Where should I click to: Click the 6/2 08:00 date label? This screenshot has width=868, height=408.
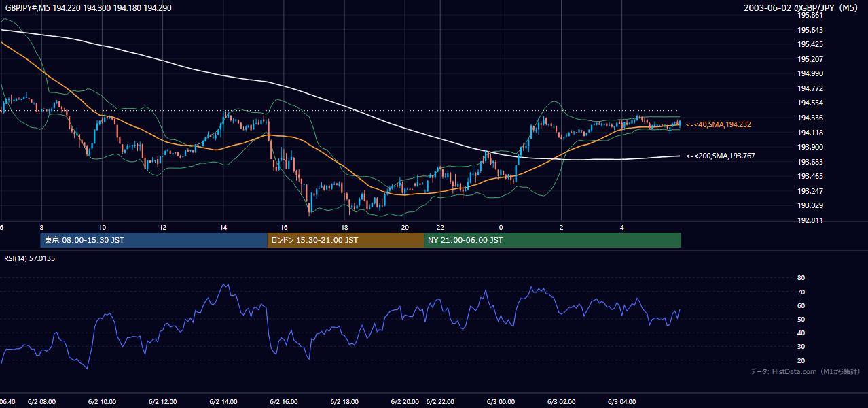click(41, 402)
